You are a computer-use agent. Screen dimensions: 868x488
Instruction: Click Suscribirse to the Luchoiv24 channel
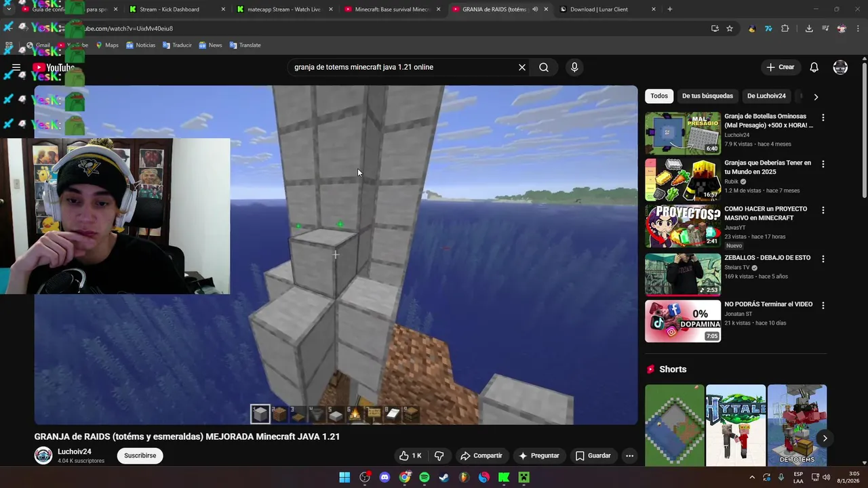click(x=140, y=455)
